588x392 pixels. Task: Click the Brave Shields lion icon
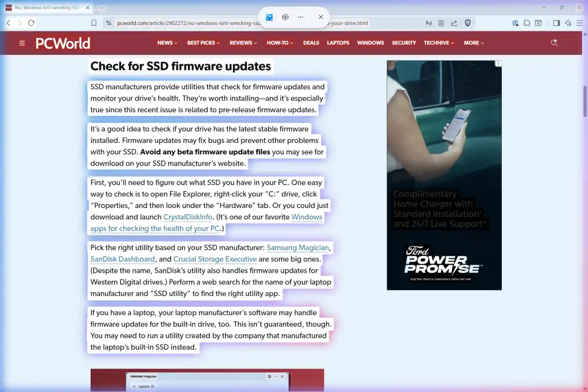pos(467,23)
